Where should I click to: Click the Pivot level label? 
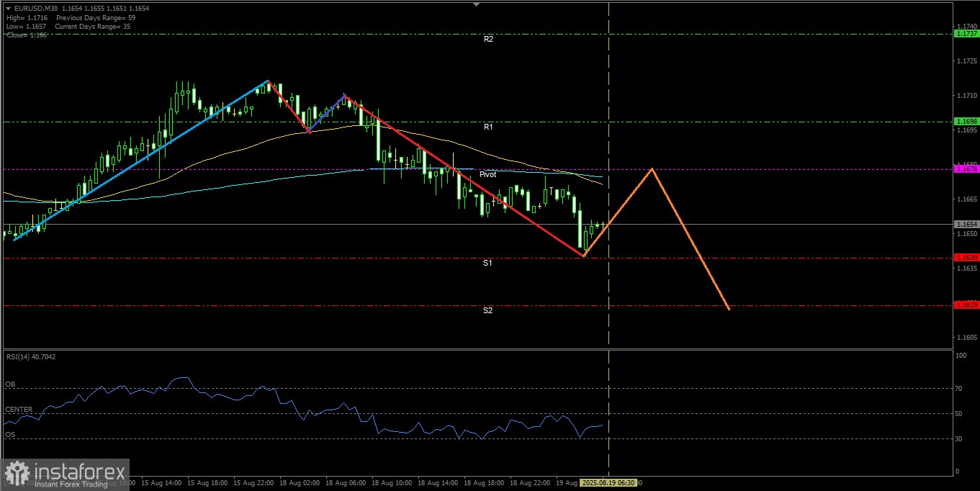[487, 174]
